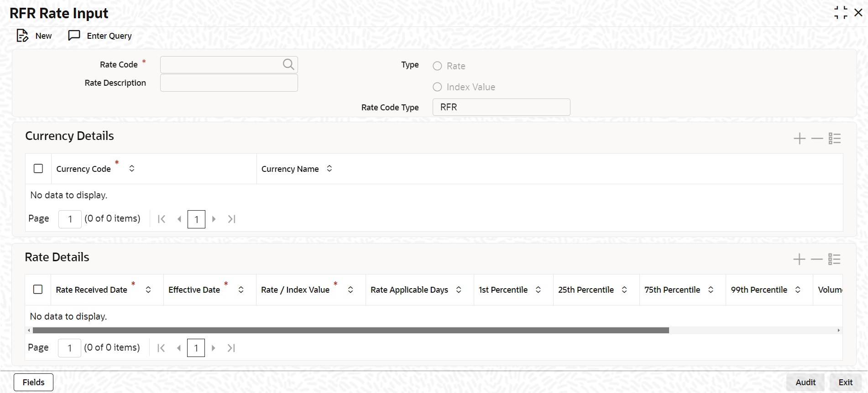Viewport: 868px width, 393px height.
Task: Sort by Rate Applicable Days column
Action: coord(459,290)
